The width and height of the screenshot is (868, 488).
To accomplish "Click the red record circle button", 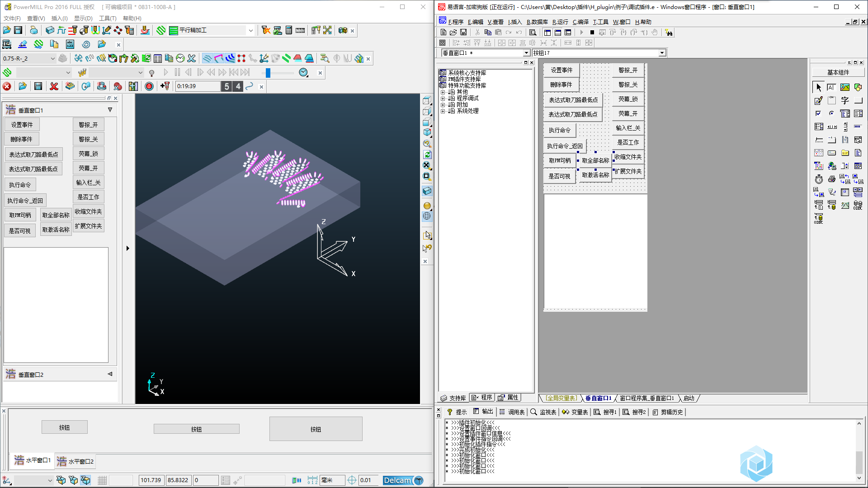I will (149, 86).
